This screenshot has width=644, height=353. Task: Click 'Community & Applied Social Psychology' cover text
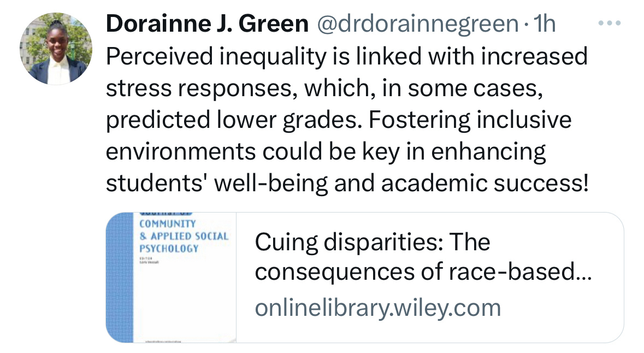pyautogui.click(x=183, y=236)
